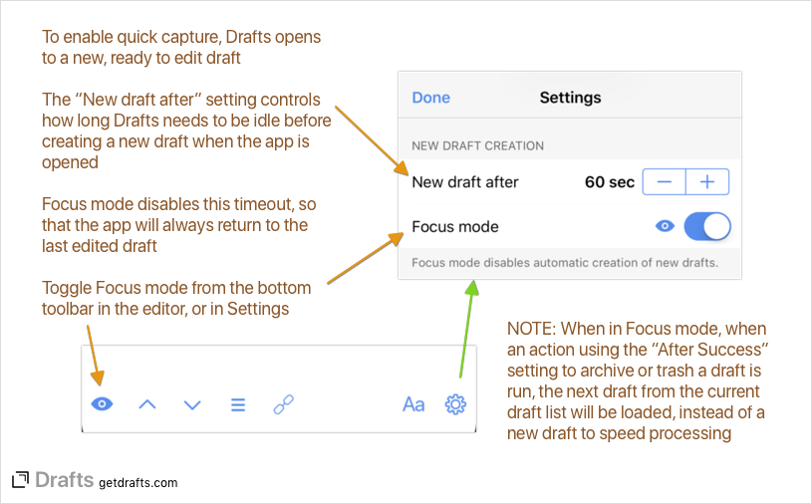Open the draft list lines icon in toolbar

238,404
